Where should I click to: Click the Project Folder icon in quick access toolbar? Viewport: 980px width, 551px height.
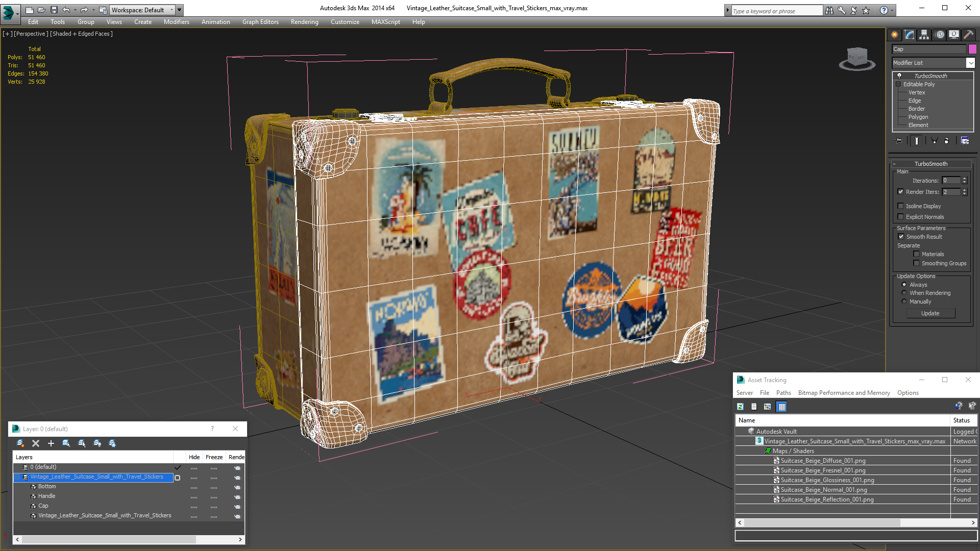[103, 10]
